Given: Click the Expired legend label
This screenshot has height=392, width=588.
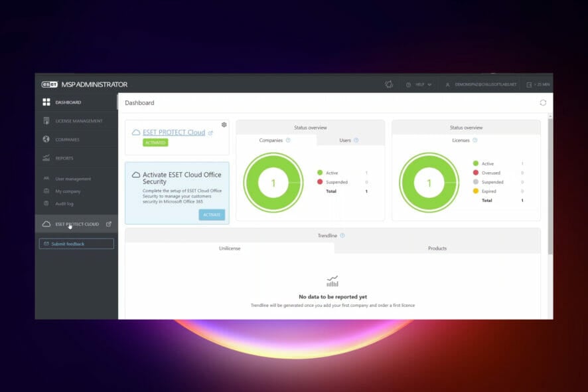Looking at the screenshot, I should pos(488,191).
